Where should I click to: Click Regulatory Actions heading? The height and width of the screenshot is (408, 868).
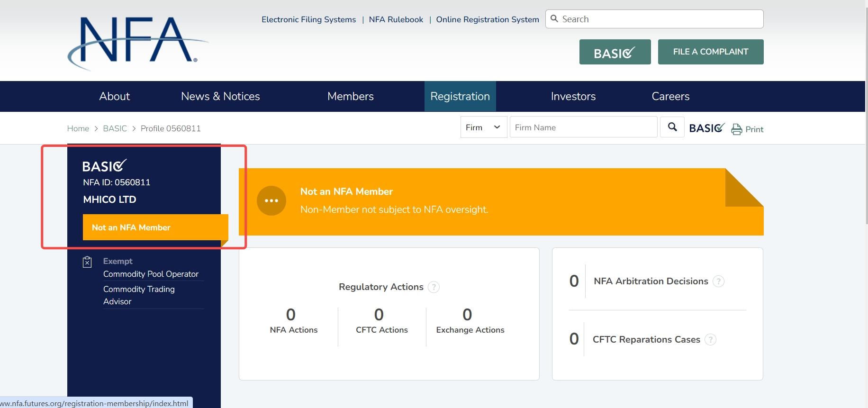pos(381,287)
